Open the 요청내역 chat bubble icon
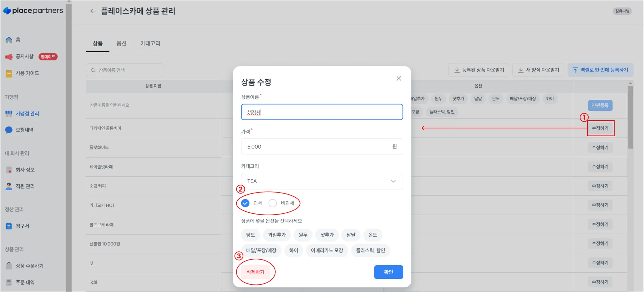The height and width of the screenshot is (292, 644). [9, 130]
